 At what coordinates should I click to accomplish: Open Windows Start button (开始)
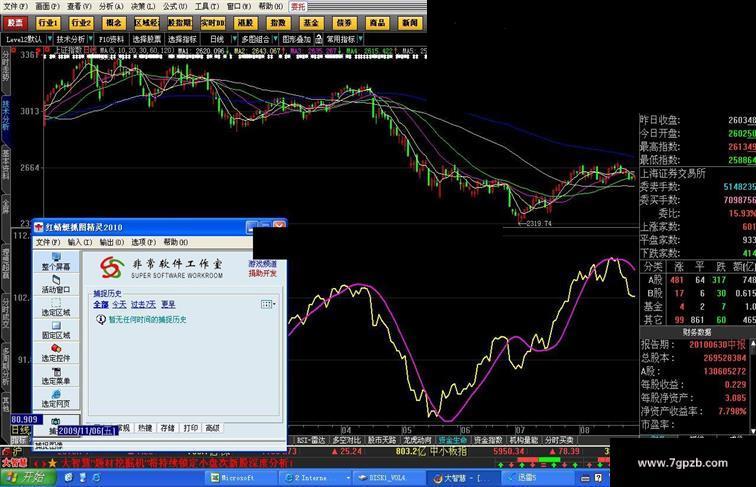tap(27, 477)
